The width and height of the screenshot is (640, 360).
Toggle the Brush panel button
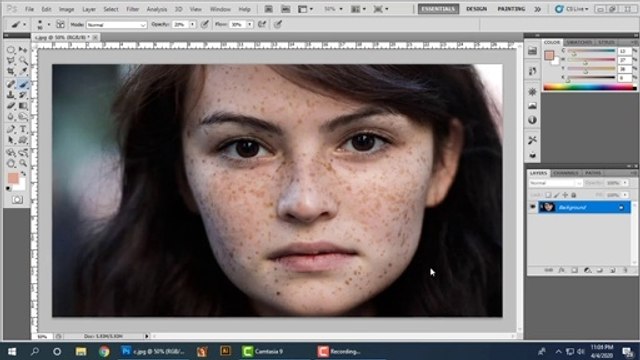(60, 24)
